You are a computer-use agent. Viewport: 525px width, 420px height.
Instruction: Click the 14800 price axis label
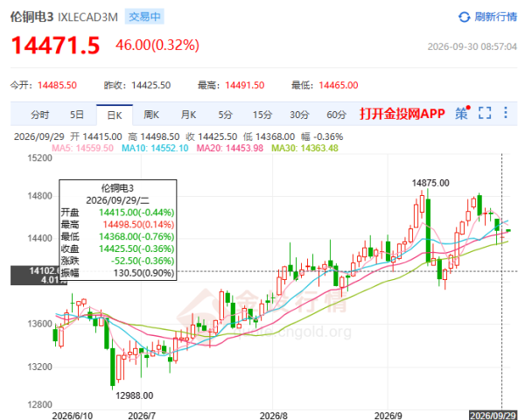(40, 196)
